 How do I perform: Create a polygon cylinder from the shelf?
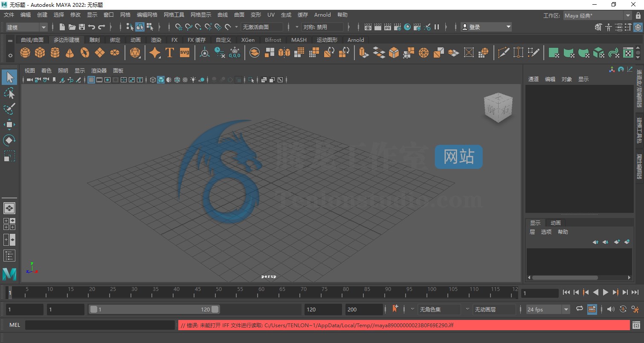55,52
